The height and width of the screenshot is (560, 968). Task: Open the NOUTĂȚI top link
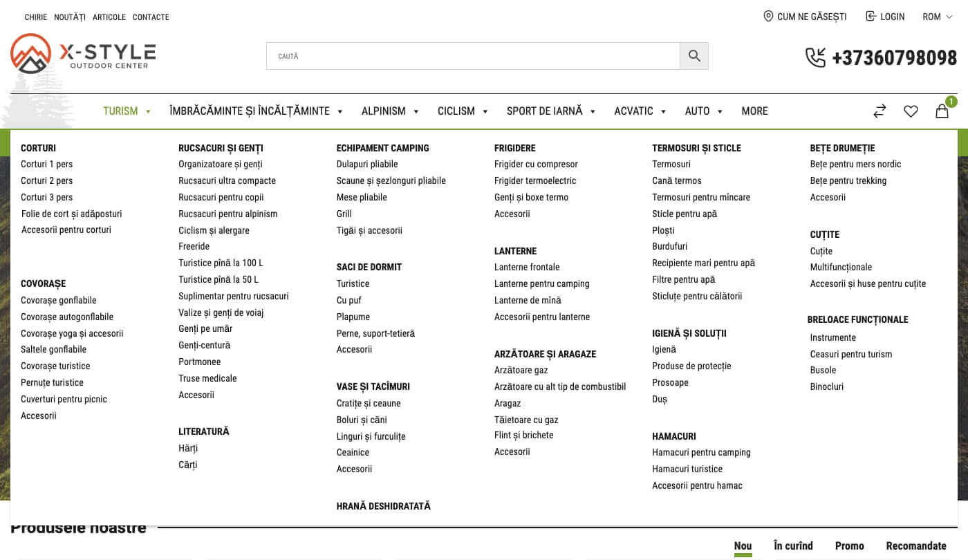pyautogui.click(x=70, y=17)
